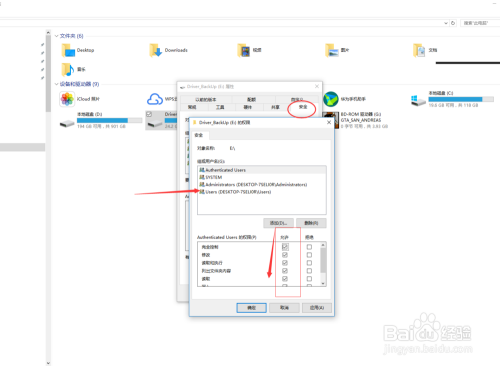This screenshot has width=500, height=366.
Task: Switch to the 安全 (Security) properties tab
Action: [303, 107]
